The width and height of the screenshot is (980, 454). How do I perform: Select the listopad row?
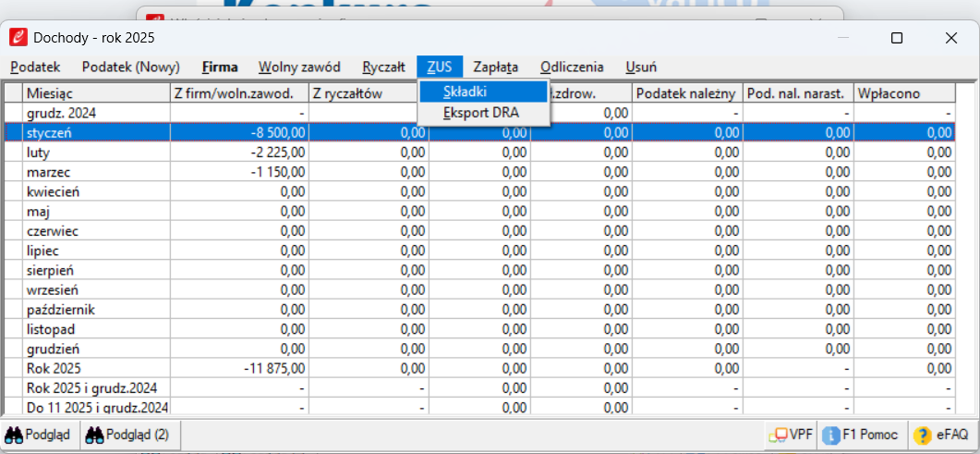pos(480,329)
